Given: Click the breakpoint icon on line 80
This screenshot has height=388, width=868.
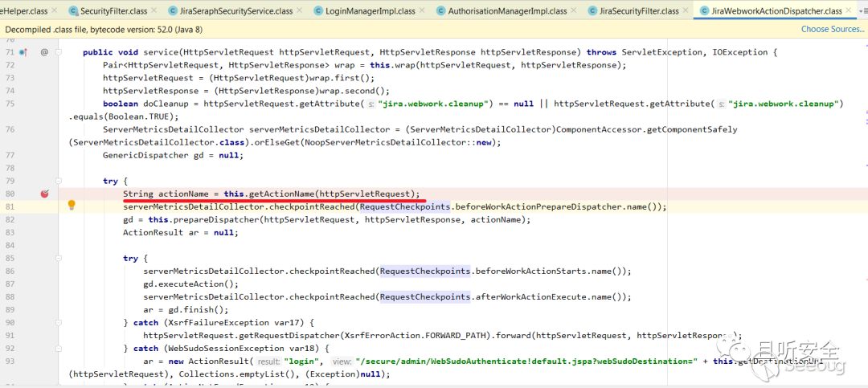Looking at the screenshot, I should [45, 194].
